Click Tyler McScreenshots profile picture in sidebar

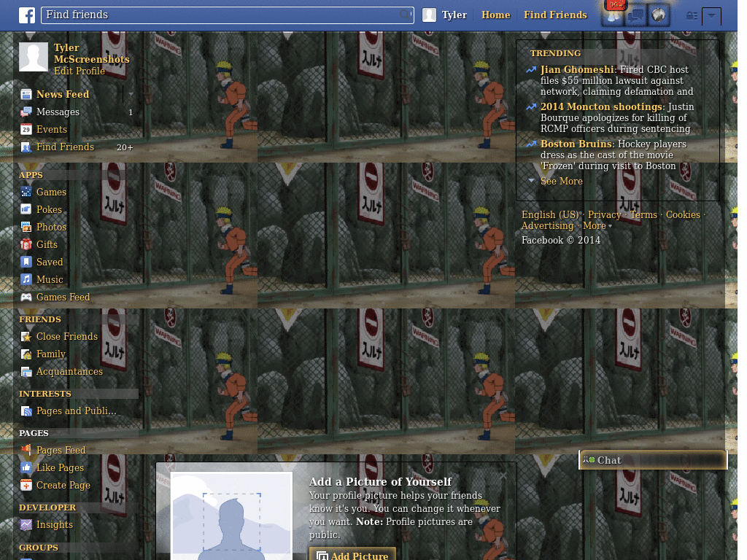pos(34,57)
